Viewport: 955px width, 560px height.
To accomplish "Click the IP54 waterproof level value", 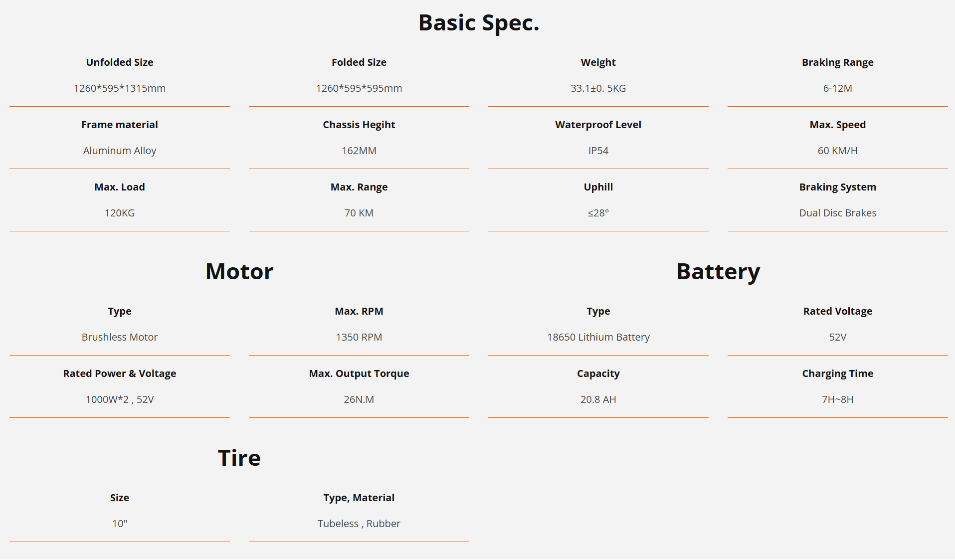I will (x=598, y=151).
